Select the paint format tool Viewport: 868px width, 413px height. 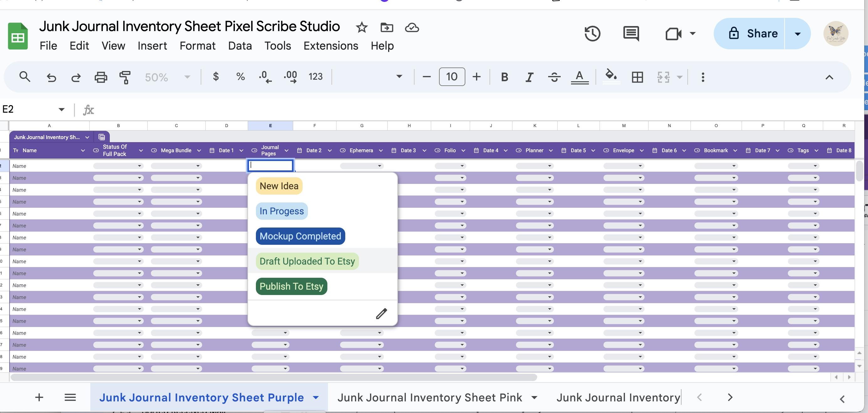[124, 77]
